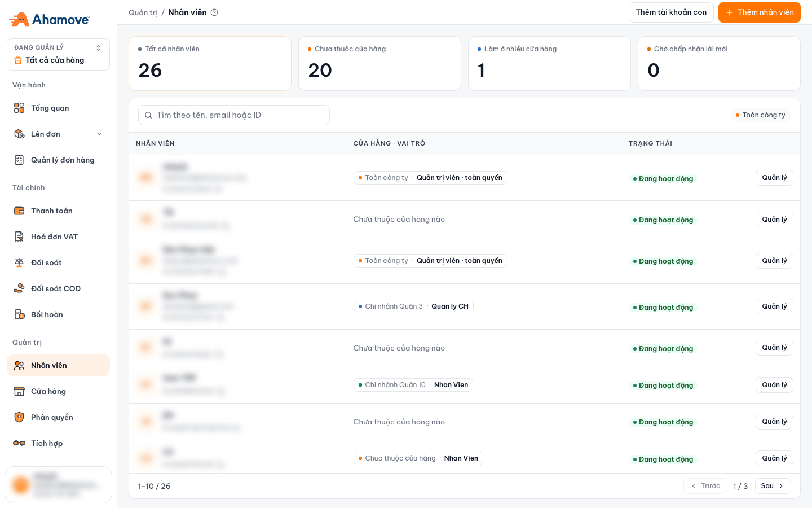This screenshot has height=508, width=812.
Task: Click the Thanh toán wallet icon
Action: [19, 211]
